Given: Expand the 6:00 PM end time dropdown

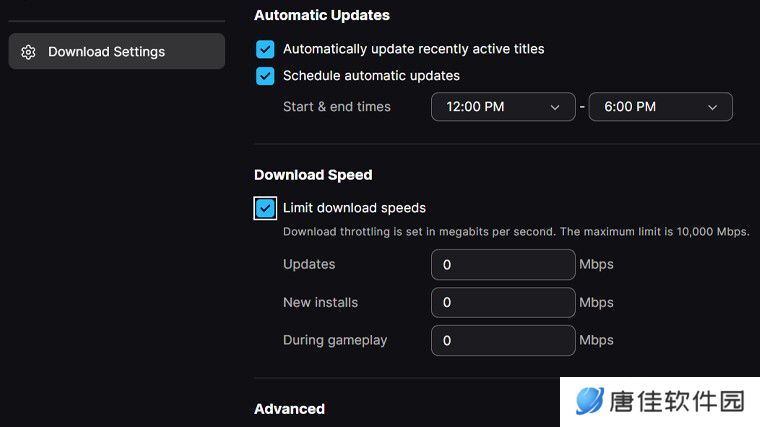Looking at the screenshot, I should tap(661, 107).
